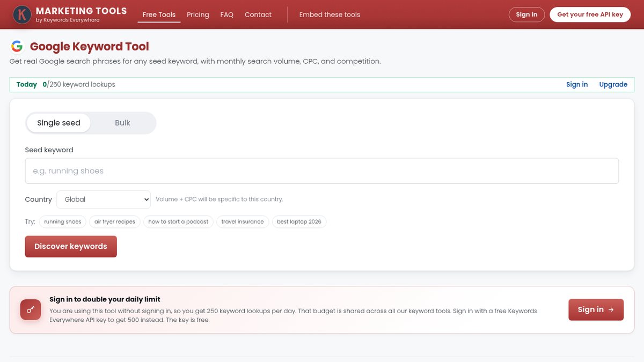Open the Contact page

click(258, 14)
